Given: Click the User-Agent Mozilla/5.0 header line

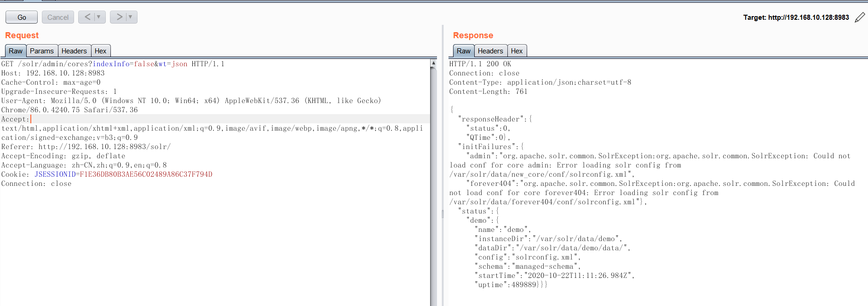Looking at the screenshot, I should tap(191, 101).
